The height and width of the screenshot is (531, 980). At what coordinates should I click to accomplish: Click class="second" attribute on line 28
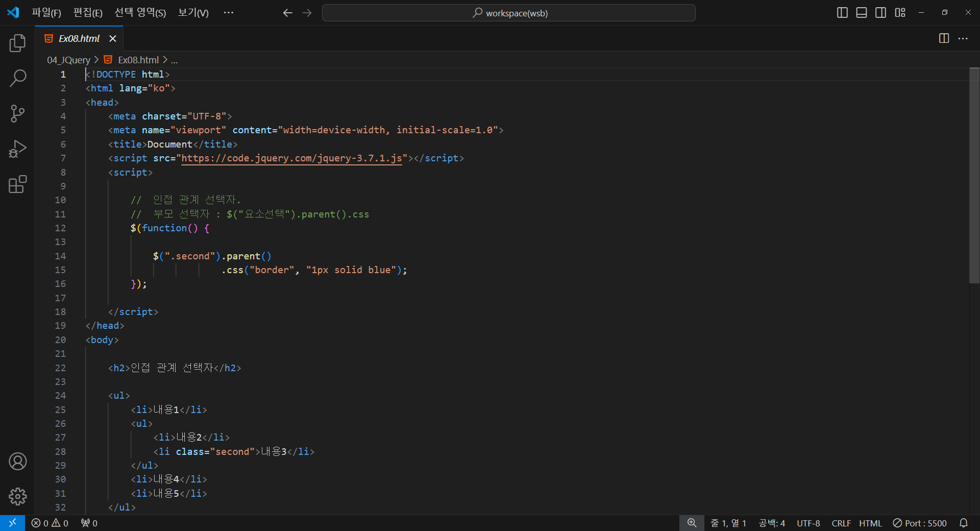[x=215, y=452]
